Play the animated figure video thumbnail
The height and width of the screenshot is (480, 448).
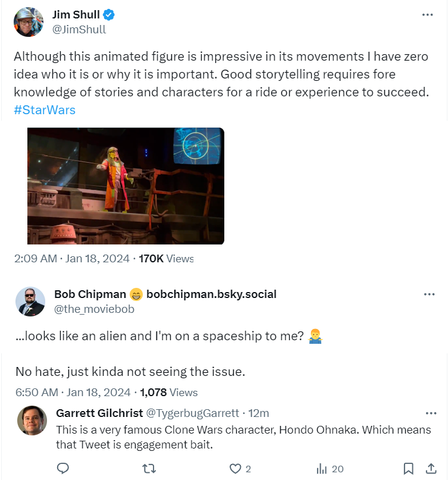(126, 186)
